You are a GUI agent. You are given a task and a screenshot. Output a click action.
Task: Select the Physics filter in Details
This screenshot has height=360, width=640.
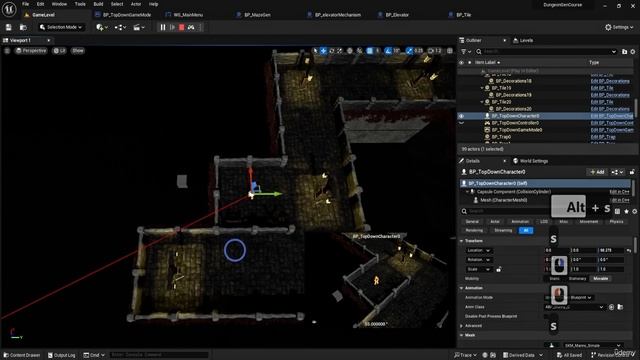(x=616, y=222)
